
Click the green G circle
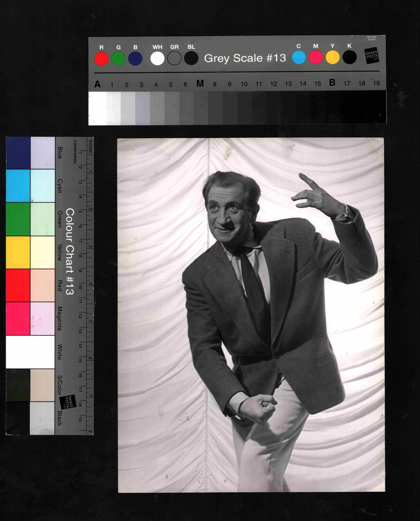pos(118,59)
